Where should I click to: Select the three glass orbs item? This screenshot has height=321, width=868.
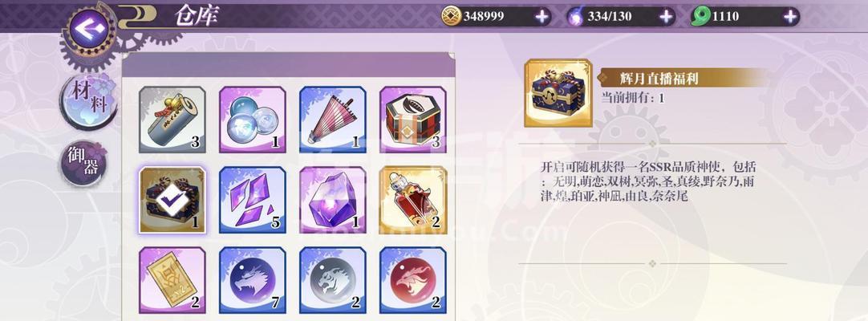(253, 120)
